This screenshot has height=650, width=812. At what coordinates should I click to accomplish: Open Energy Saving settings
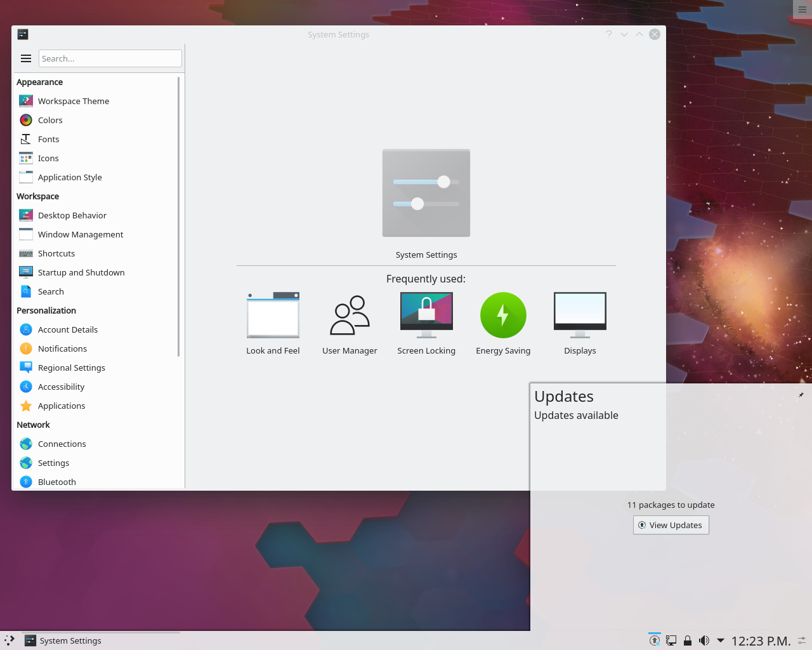(x=502, y=314)
